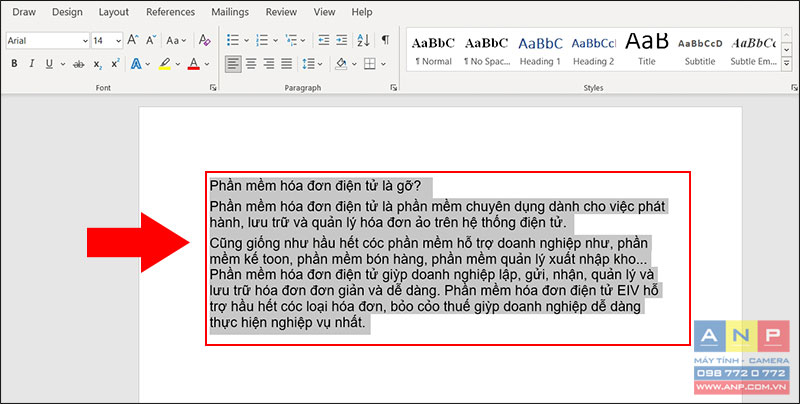Apply the Title style

(x=647, y=50)
